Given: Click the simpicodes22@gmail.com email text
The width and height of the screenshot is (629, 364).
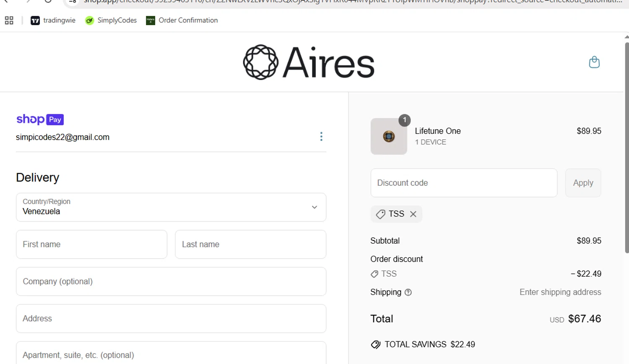Looking at the screenshot, I should point(62,137).
